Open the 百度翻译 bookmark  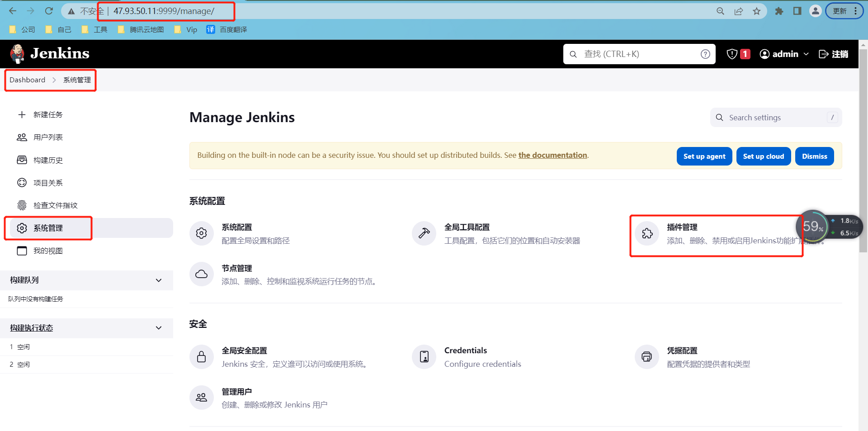click(227, 29)
